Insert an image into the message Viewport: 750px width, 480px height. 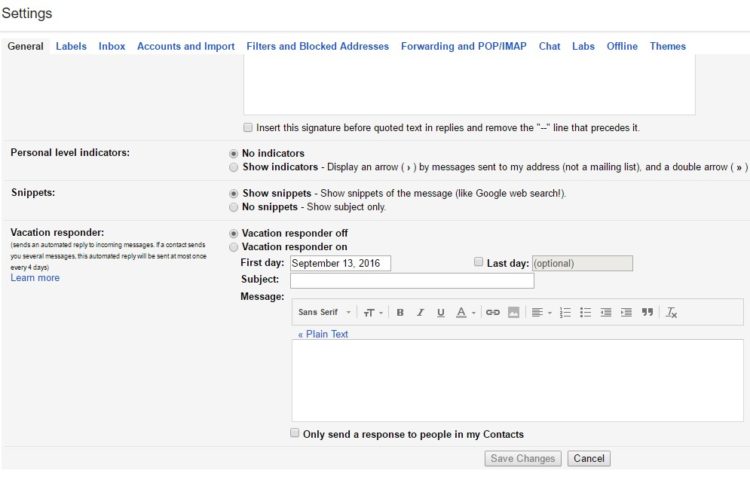[513, 313]
